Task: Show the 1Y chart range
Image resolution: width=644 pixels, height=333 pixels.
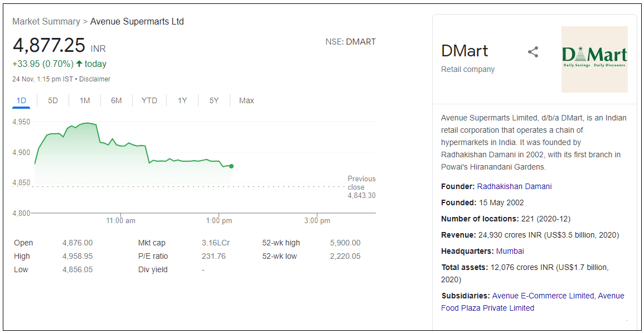Action: pos(182,100)
